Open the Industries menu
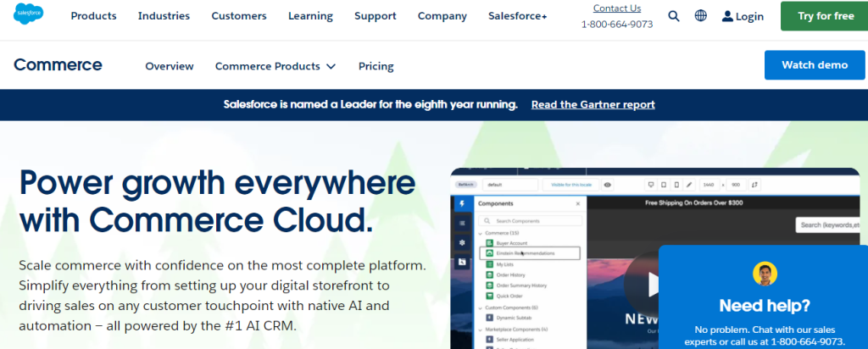868x349 pixels. (x=164, y=16)
